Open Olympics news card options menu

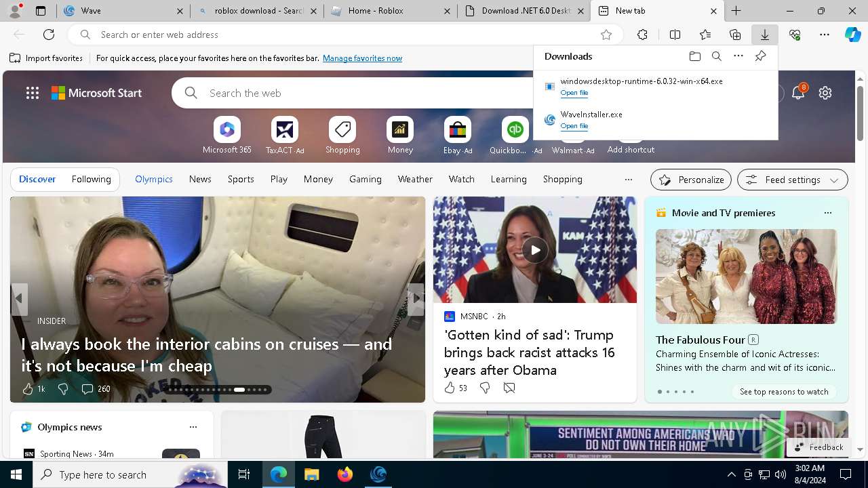tap(193, 427)
